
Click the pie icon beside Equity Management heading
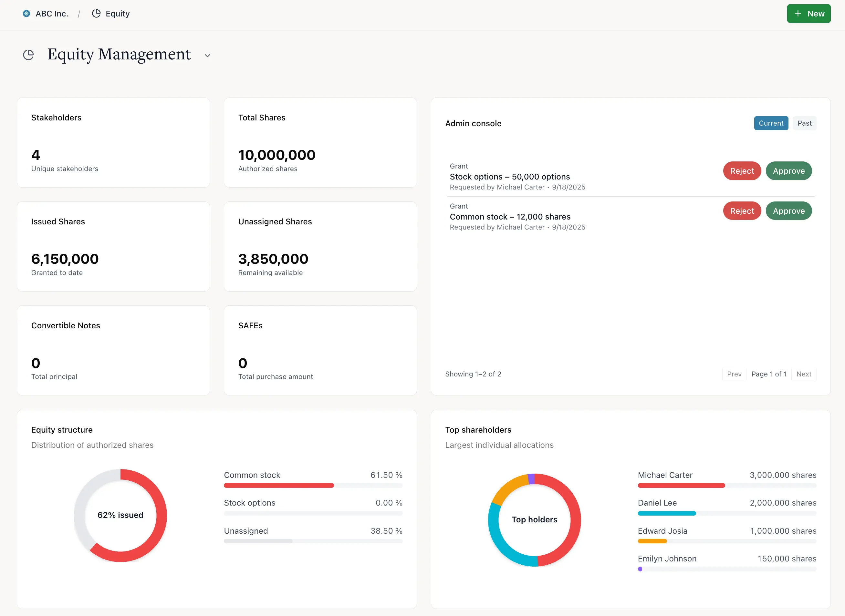(28, 55)
